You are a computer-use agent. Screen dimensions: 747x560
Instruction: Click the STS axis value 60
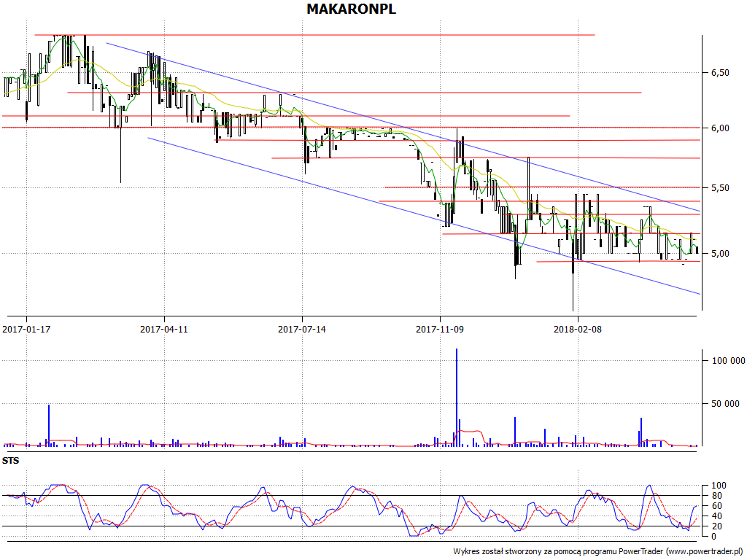coord(716,506)
